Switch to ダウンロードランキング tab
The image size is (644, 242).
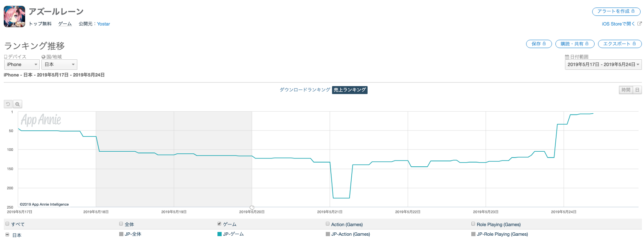click(305, 90)
